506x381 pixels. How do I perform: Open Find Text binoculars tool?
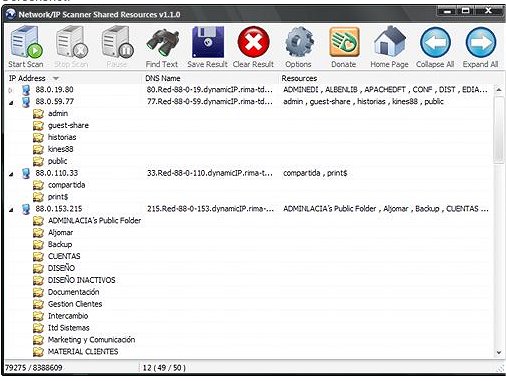tap(162, 47)
